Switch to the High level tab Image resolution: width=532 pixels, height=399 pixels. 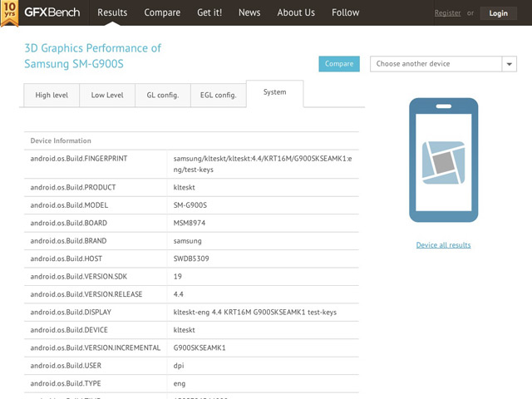[x=52, y=96]
